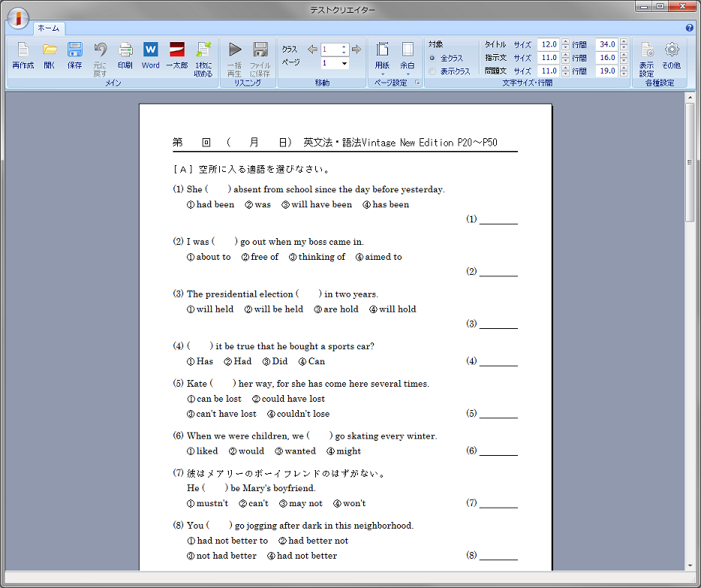Viewport: 701px width, 588px height.
Task: Export to Word using the Word icon
Action: [151, 55]
